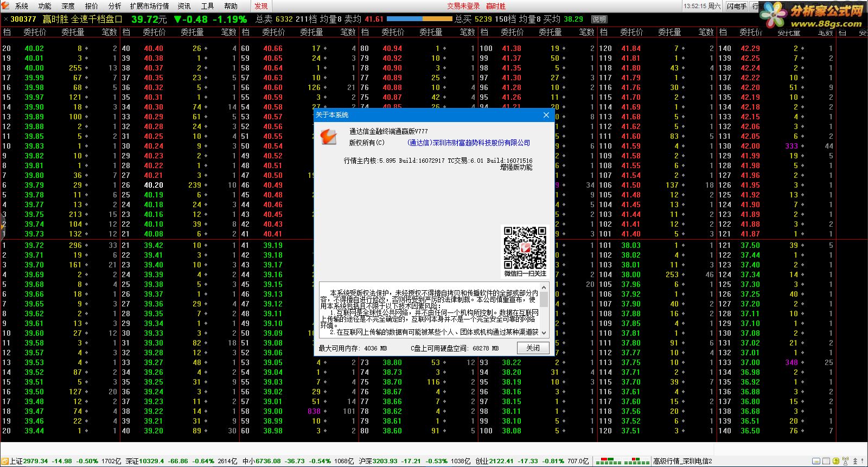The width and height of the screenshot is (868, 467).
Task: Click the 39.72元 current price
Action: pos(149,19)
